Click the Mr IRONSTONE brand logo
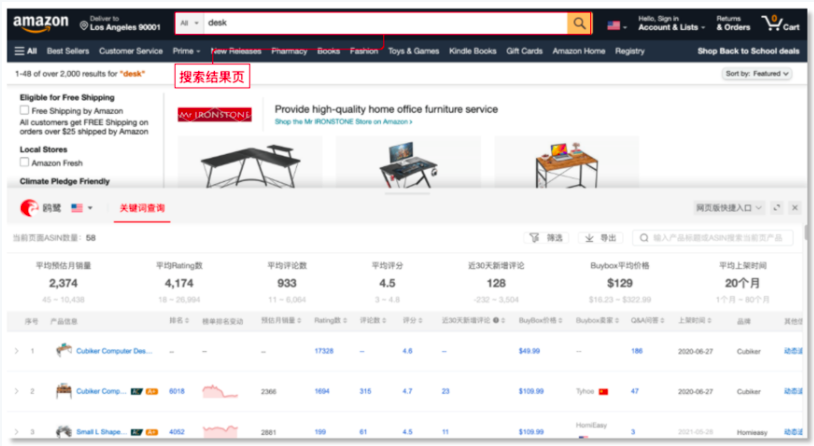Viewport: 814px width, 446px height. (x=214, y=115)
